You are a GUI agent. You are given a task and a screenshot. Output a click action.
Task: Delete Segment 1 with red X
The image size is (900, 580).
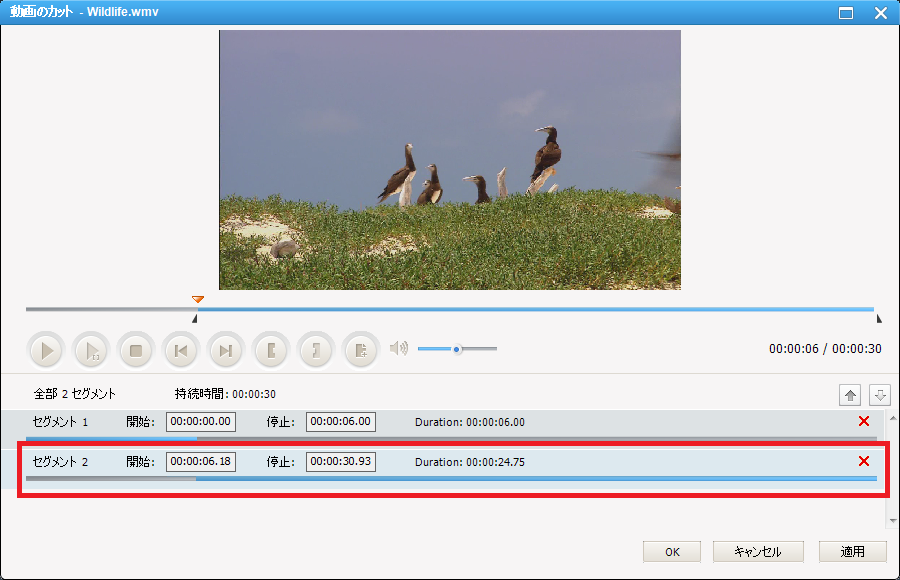tap(863, 421)
